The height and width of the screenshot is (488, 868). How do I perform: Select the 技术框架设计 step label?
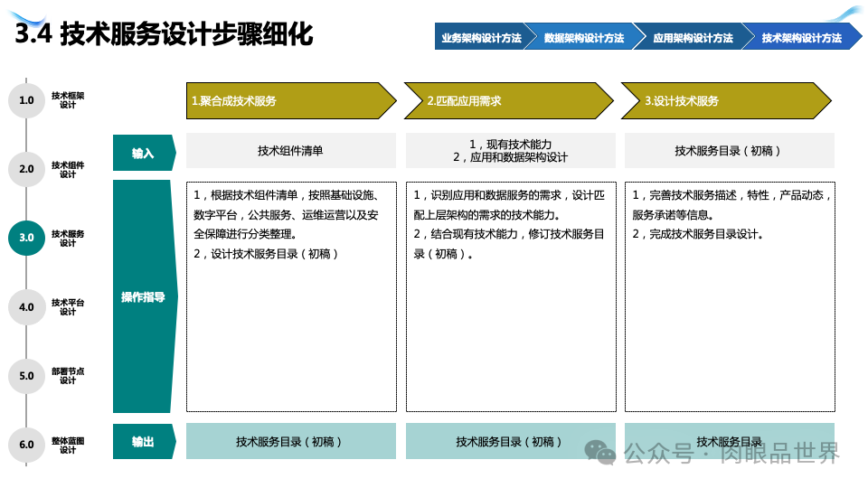[x=68, y=100]
